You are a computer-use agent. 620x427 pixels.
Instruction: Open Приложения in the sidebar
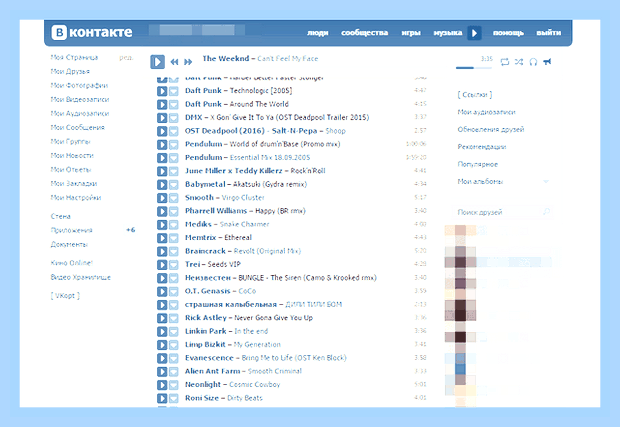click(x=72, y=230)
